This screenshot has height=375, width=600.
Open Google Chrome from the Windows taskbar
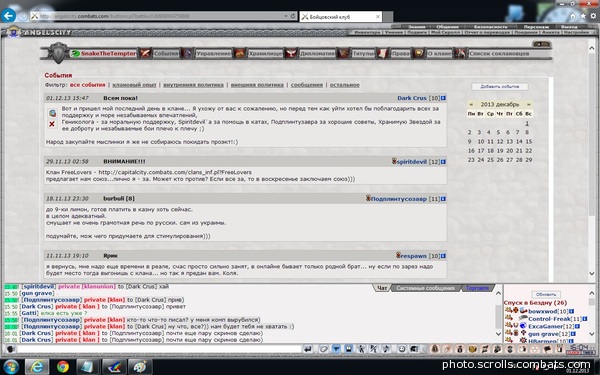[x=63, y=366]
